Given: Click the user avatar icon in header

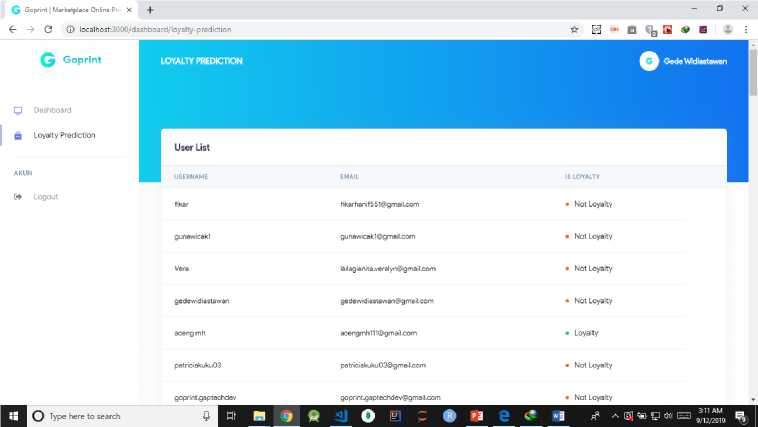Looking at the screenshot, I should 649,62.
